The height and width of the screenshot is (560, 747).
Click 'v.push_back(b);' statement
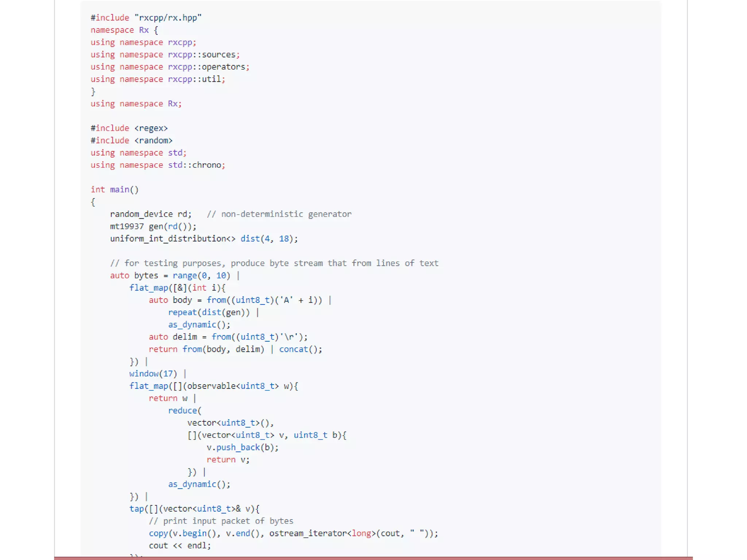[x=242, y=447]
